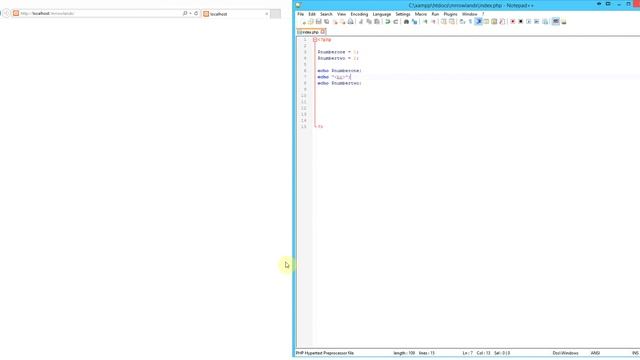
Task: Click the browser address bar URL
Action: point(47,13)
